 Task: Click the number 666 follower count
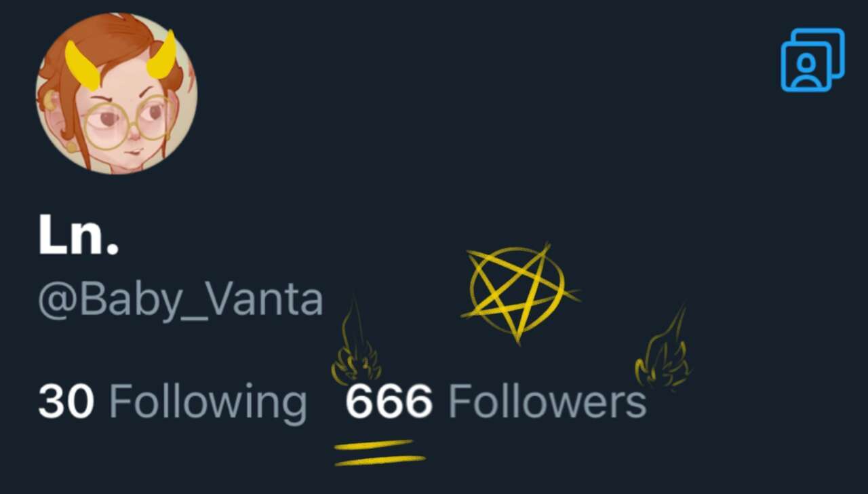pos(389,401)
